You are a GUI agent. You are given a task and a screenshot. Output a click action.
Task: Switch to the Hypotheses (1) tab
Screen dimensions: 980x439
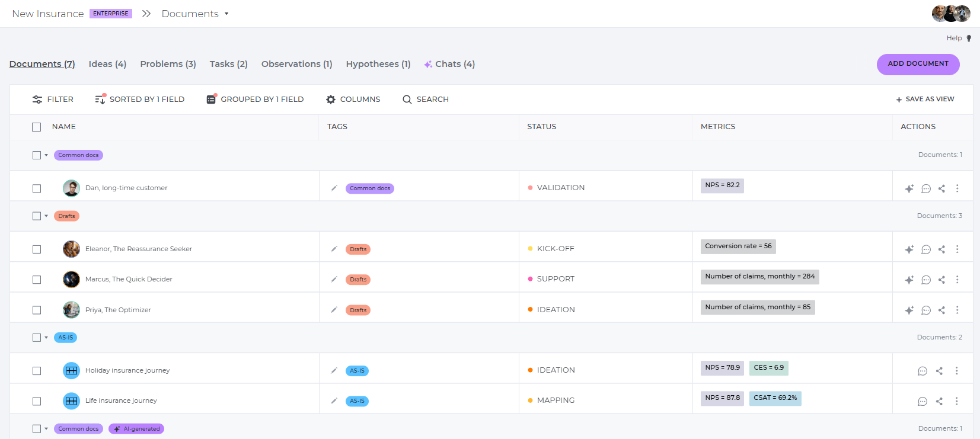pos(378,64)
